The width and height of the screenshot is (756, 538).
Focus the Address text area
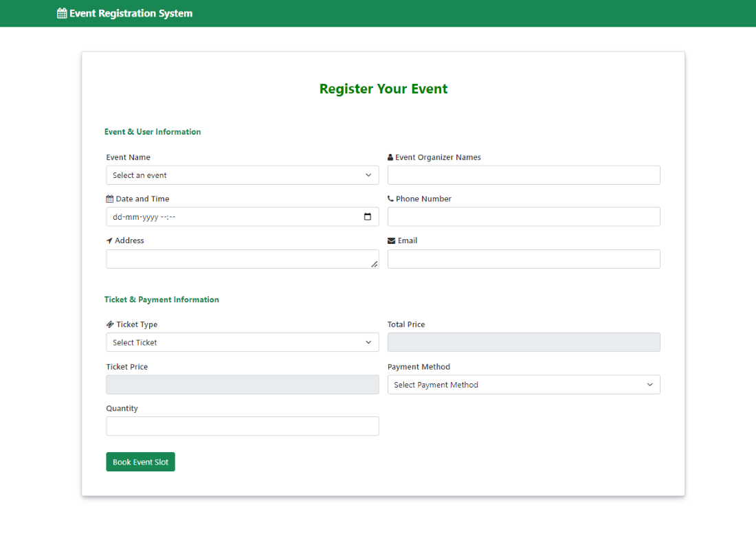click(242, 259)
